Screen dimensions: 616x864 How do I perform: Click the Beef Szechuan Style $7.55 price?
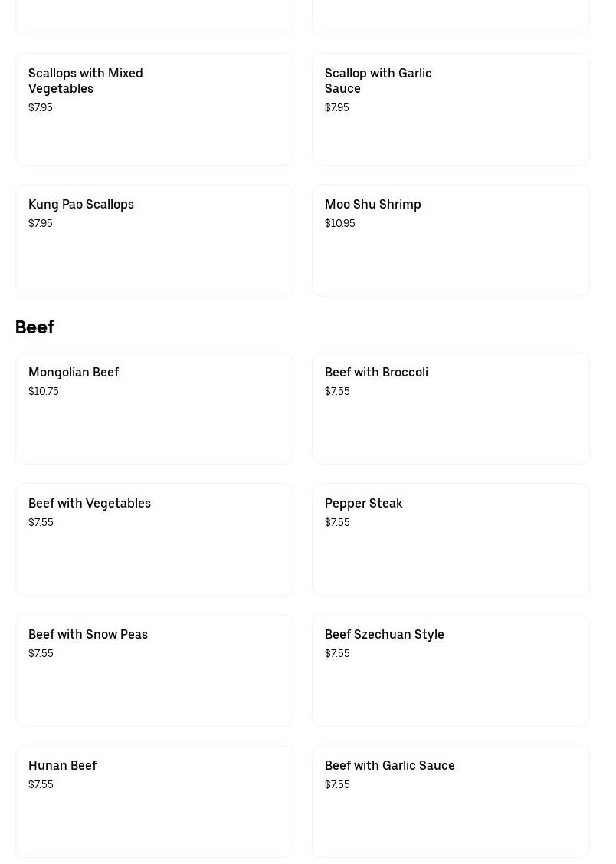click(337, 653)
